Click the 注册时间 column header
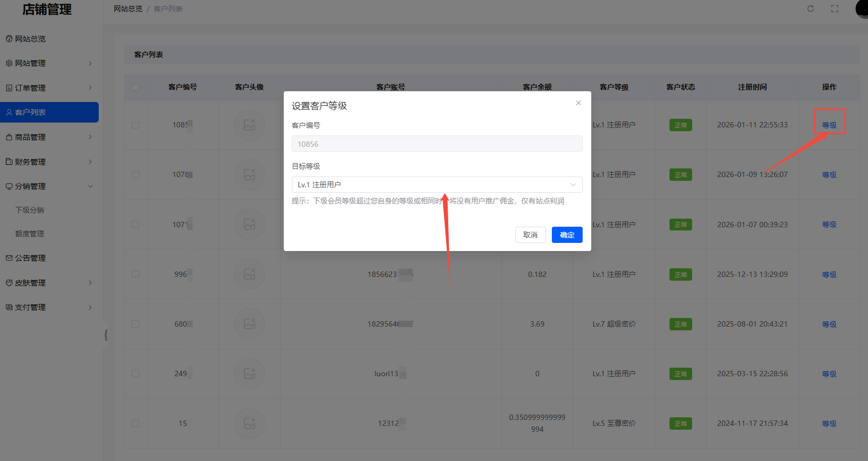868x461 pixels. pyautogui.click(x=753, y=87)
